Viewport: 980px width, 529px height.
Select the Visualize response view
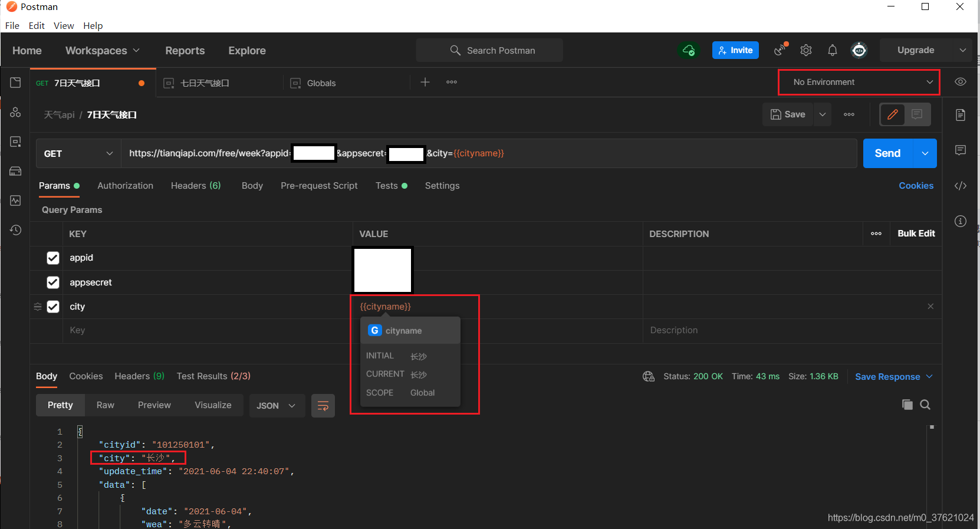213,405
